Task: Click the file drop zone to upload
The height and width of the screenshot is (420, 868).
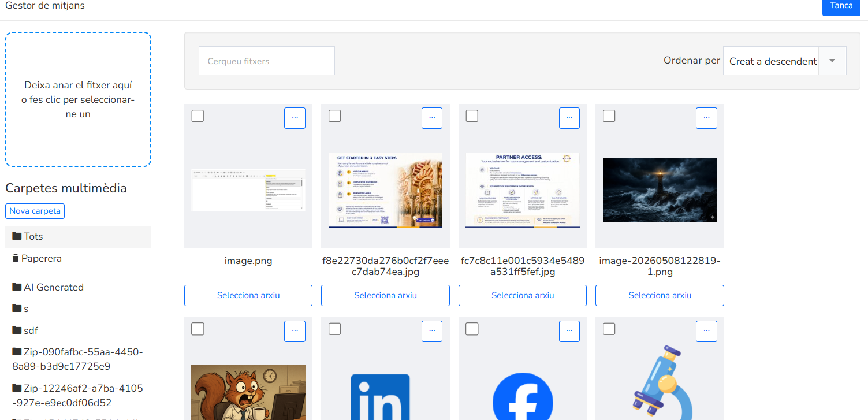Action: click(x=79, y=99)
